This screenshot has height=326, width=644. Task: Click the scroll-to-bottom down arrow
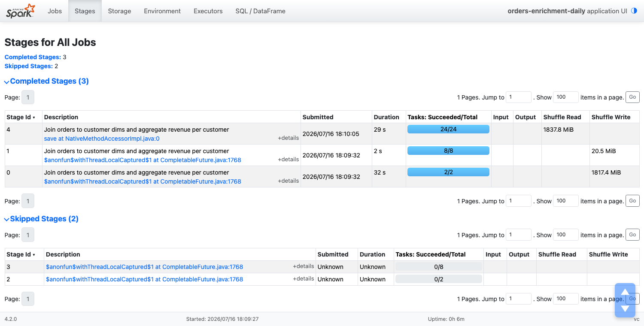click(x=625, y=308)
